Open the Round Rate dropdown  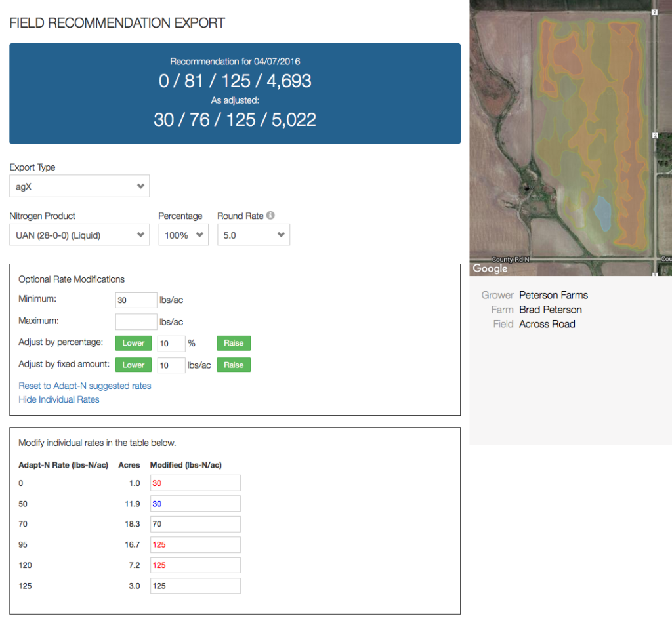253,235
